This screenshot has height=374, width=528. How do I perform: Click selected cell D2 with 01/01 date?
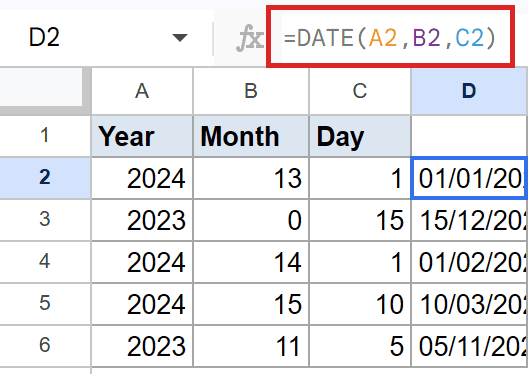[469, 178]
